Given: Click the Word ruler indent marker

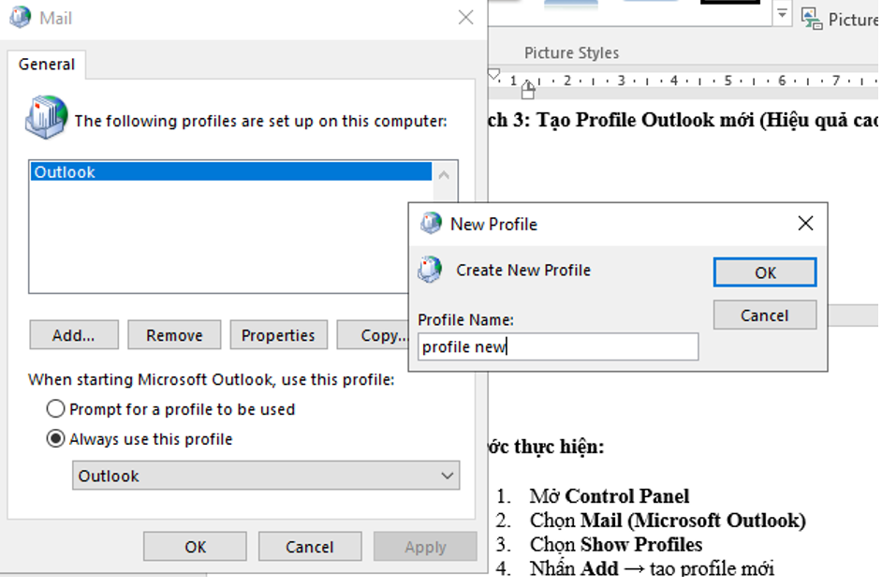Looking at the screenshot, I should [x=528, y=90].
